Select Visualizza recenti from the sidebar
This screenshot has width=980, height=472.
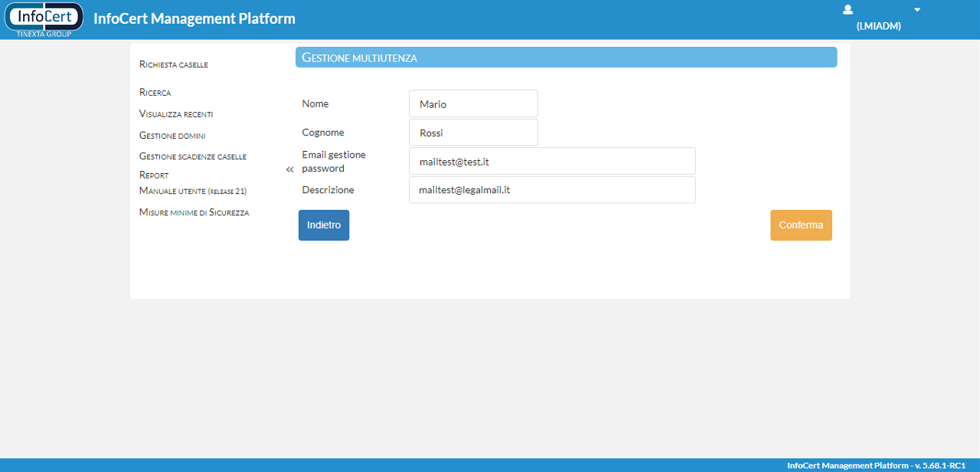(x=176, y=114)
